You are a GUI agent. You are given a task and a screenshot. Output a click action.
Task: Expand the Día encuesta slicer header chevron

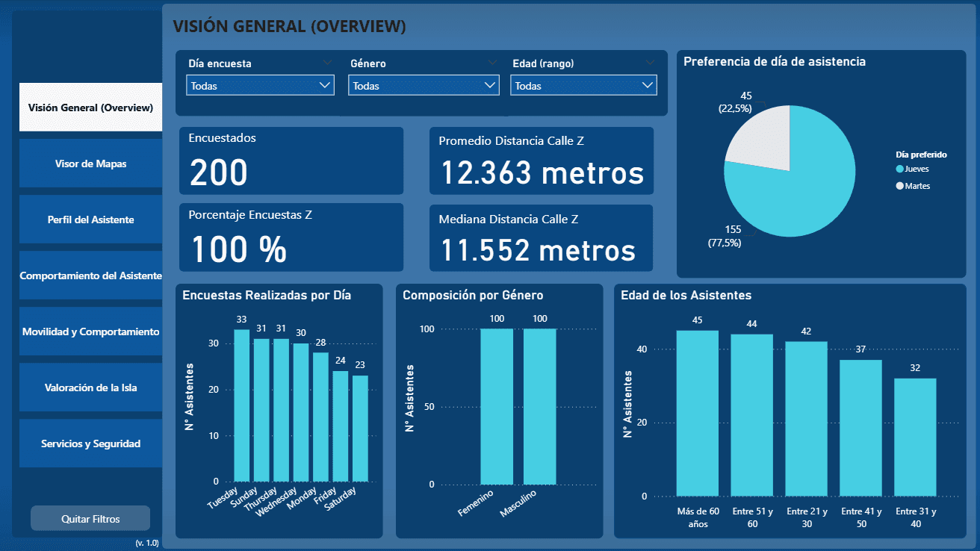click(x=327, y=63)
